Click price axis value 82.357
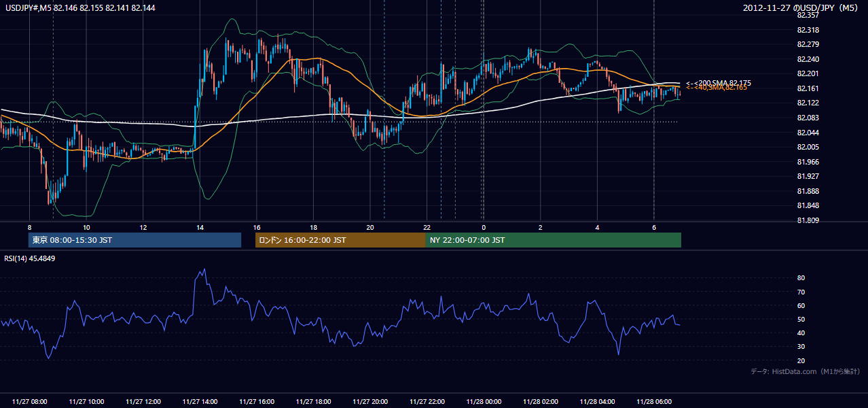Image resolution: width=868 pixels, height=408 pixels. (808, 15)
